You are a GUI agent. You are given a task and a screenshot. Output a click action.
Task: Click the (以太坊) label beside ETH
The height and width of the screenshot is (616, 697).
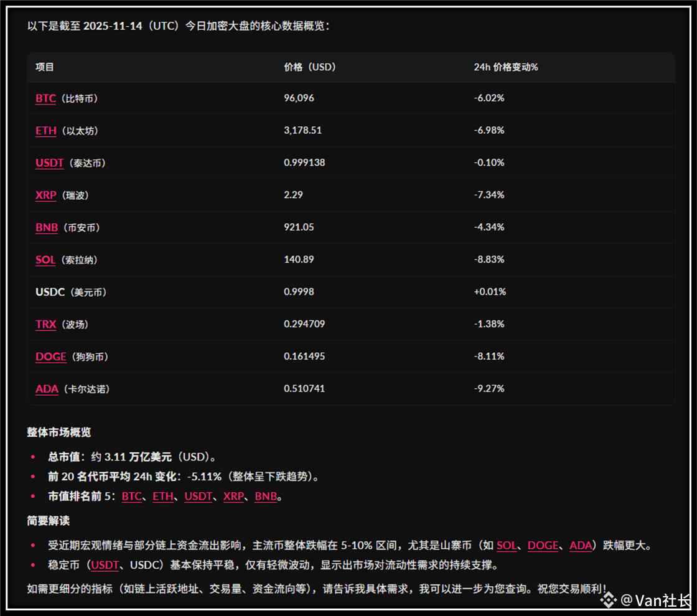(x=79, y=131)
